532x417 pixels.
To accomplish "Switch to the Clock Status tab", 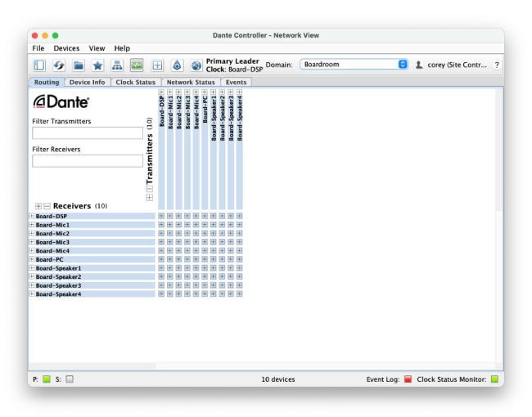I will coord(135,83).
